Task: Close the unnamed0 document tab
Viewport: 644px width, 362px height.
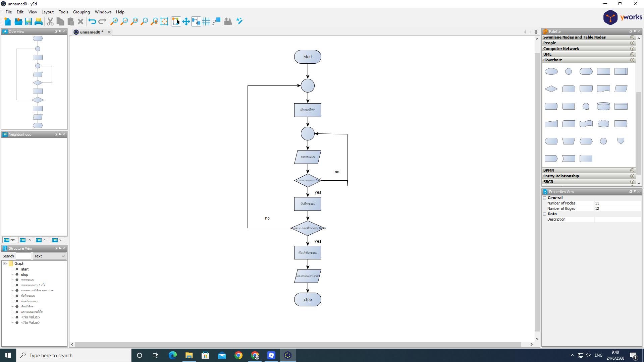Action: (109, 32)
